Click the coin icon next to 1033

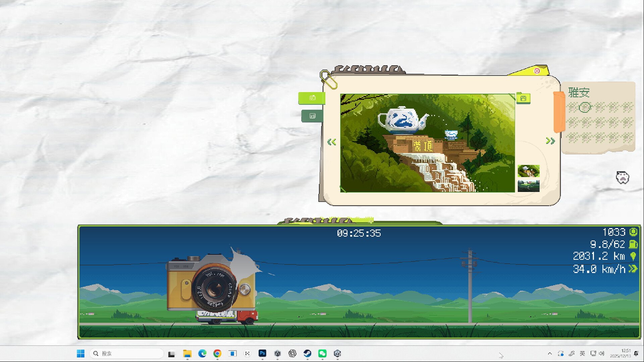(x=633, y=232)
